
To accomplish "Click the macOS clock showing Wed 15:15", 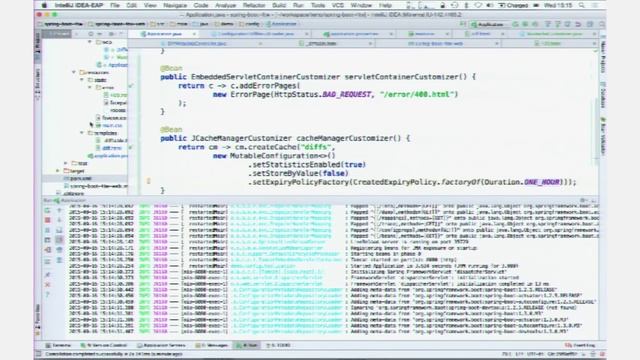I will tap(558, 5).
